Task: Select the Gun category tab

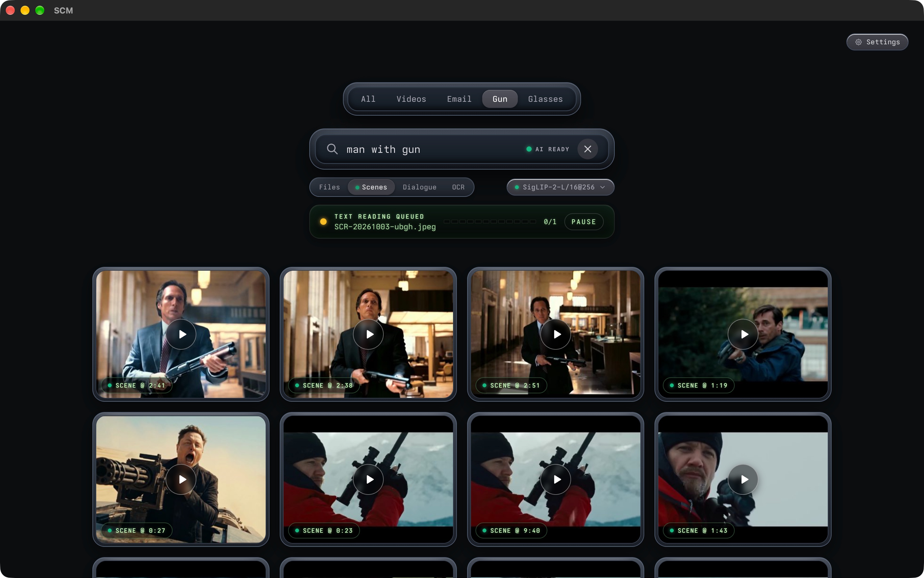Action: [500, 99]
